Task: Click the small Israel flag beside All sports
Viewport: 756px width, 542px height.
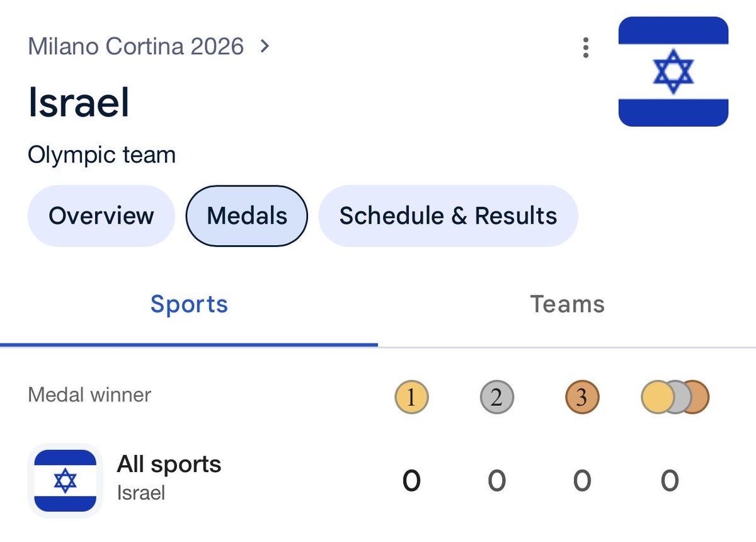Action: click(x=65, y=480)
